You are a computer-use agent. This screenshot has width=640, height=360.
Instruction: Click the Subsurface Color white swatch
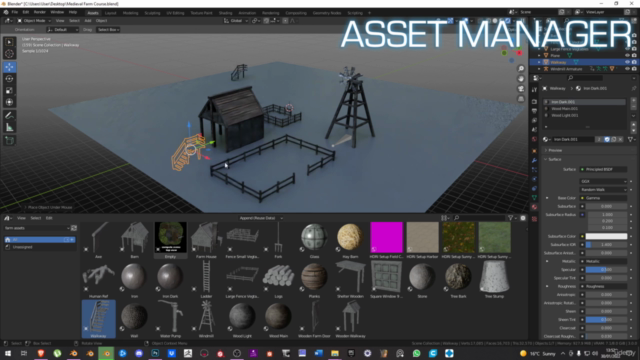tap(606, 236)
